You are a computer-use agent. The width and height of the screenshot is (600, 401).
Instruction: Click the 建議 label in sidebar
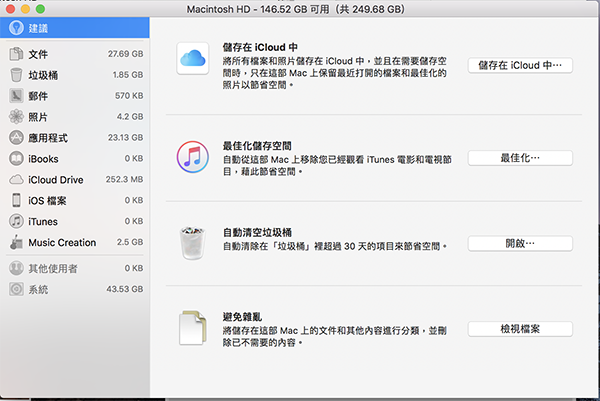coord(38,28)
